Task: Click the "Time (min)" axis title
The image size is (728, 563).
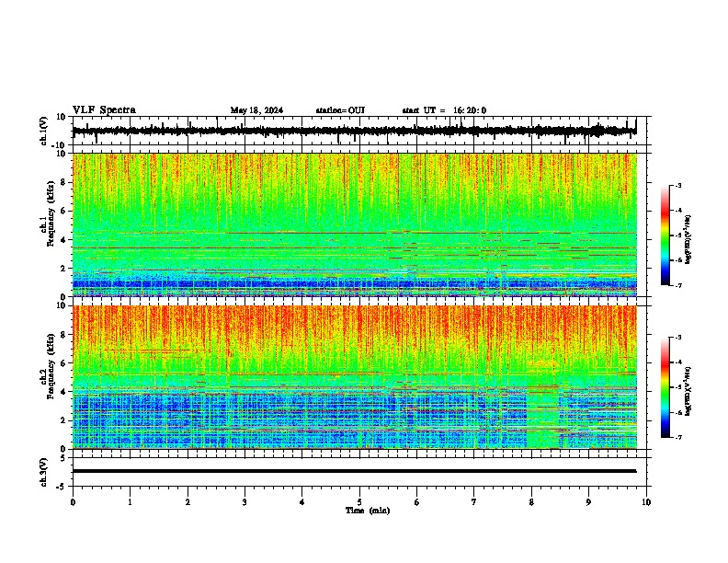Action: tap(368, 511)
